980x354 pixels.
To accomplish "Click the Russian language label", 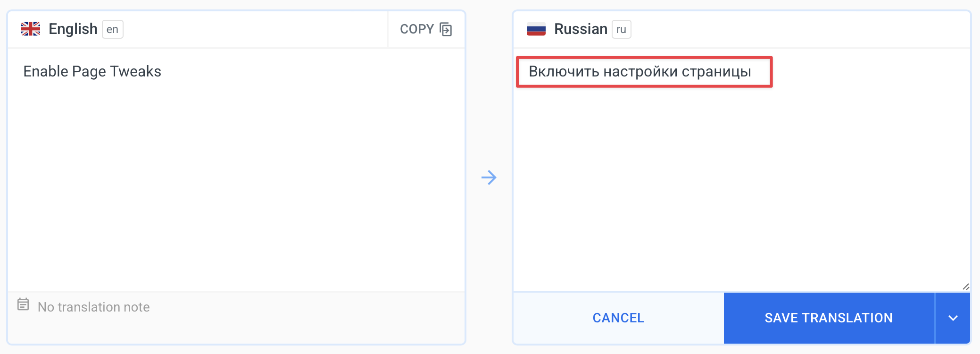I will (581, 29).
